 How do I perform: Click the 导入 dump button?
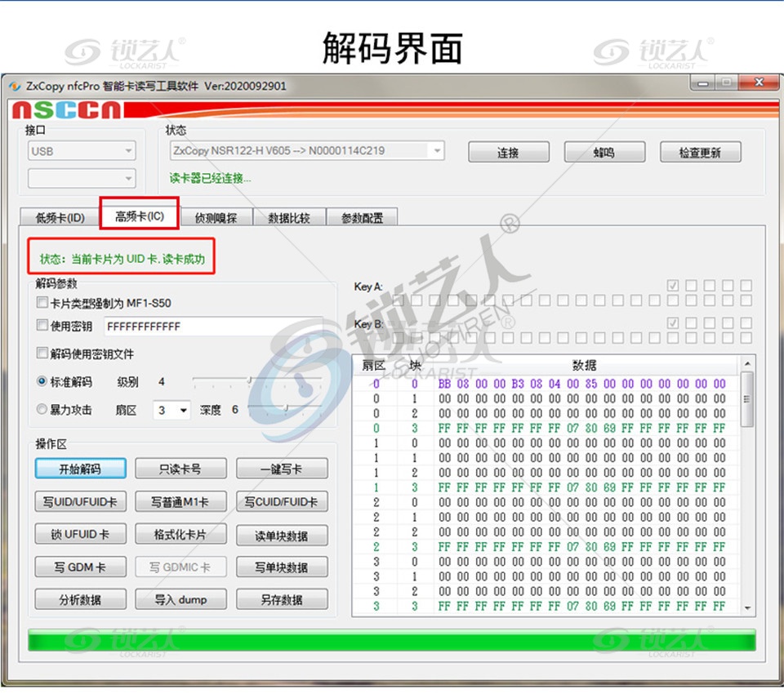click(180, 599)
